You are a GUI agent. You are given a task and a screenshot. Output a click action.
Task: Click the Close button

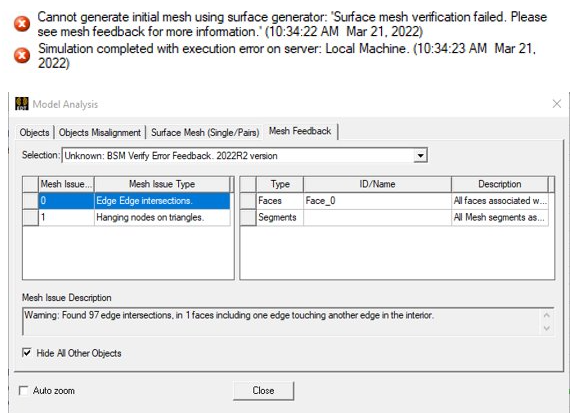click(x=263, y=391)
